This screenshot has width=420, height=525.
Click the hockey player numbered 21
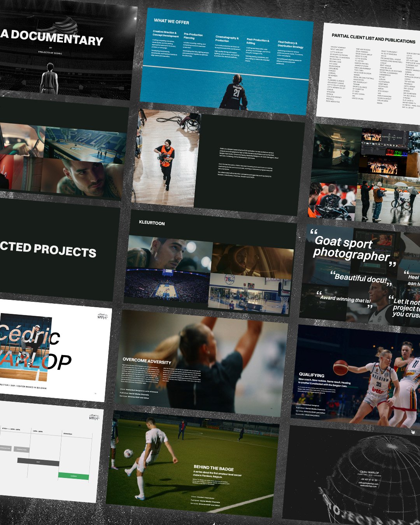point(234,92)
